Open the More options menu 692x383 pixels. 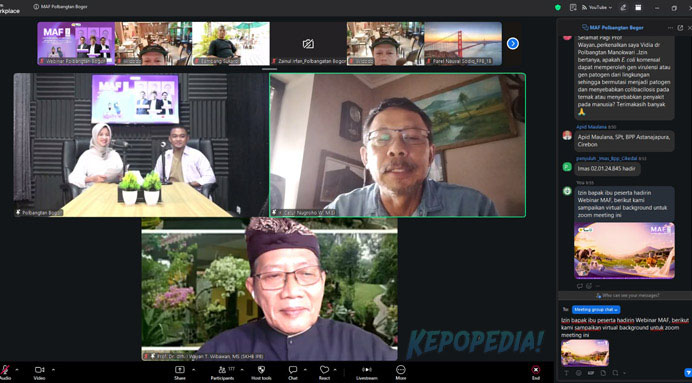click(x=401, y=372)
